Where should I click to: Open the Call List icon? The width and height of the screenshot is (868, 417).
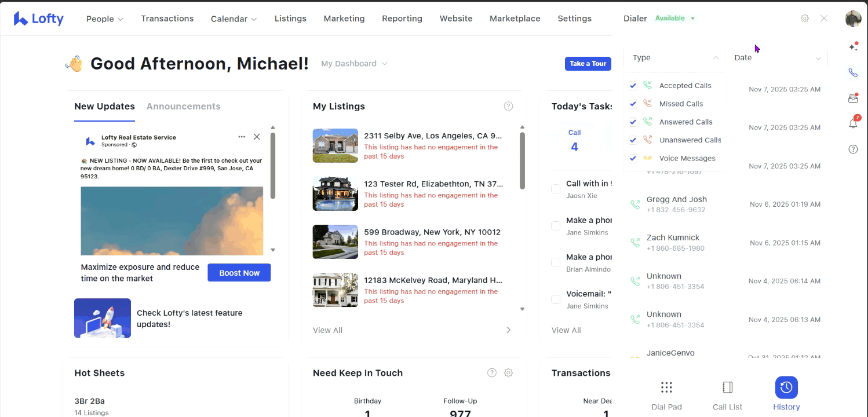[x=727, y=387]
